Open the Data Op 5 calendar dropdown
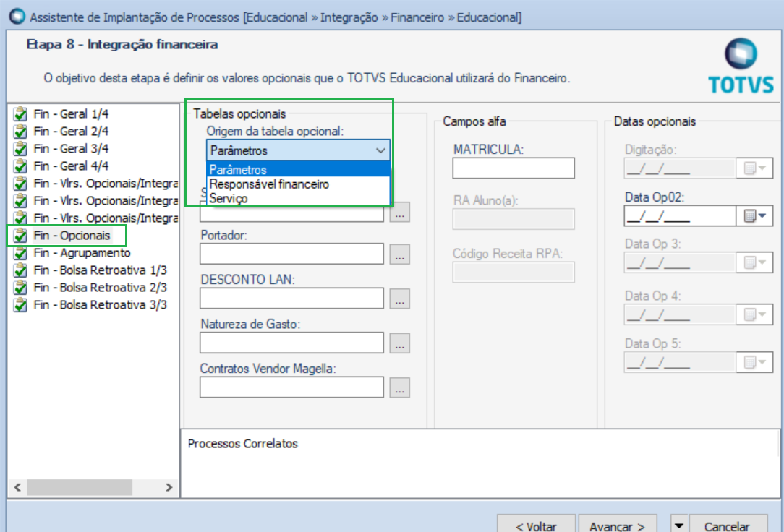The image size is (784, 532). 754,362
